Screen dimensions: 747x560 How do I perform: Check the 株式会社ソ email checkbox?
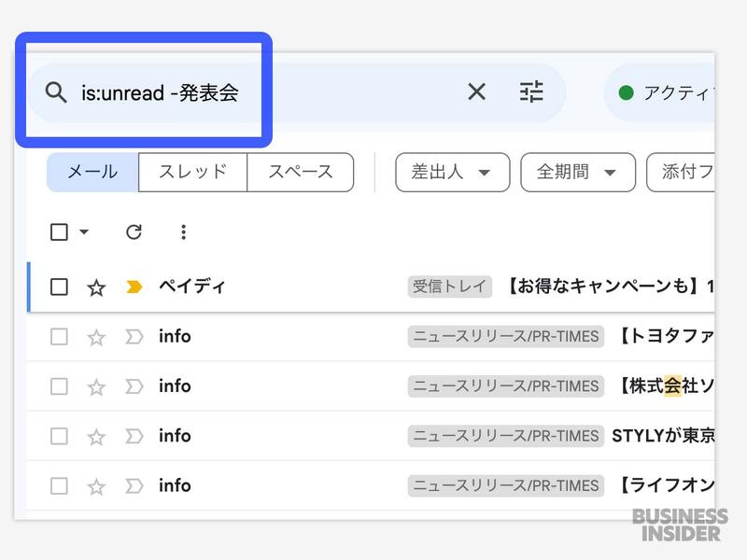tap(59, 386)
